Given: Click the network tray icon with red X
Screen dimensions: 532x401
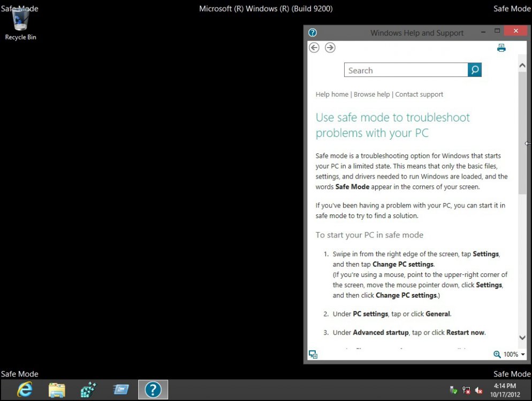Looking at the screenshot, I should tap(466, 390).
